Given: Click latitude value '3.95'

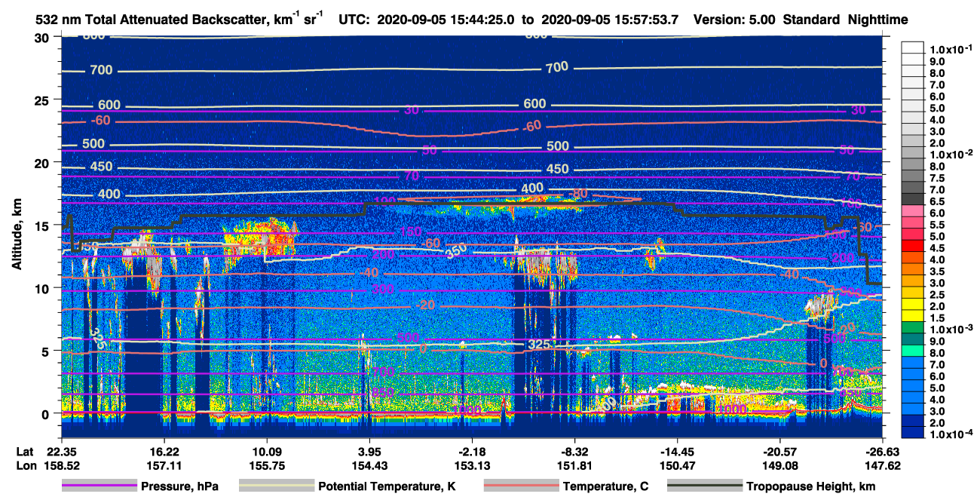Looking at the screenshot, I should click(369, 450).
